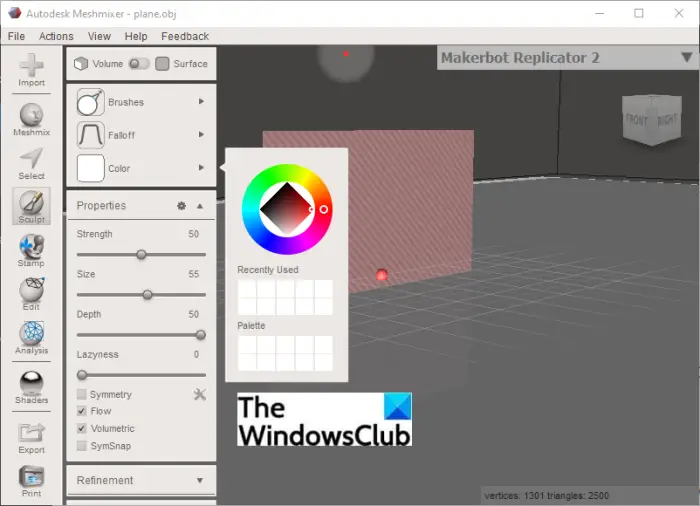Click the Strength slider handle
Viewport: 700px width, 506px height.
tap(141, 255)
